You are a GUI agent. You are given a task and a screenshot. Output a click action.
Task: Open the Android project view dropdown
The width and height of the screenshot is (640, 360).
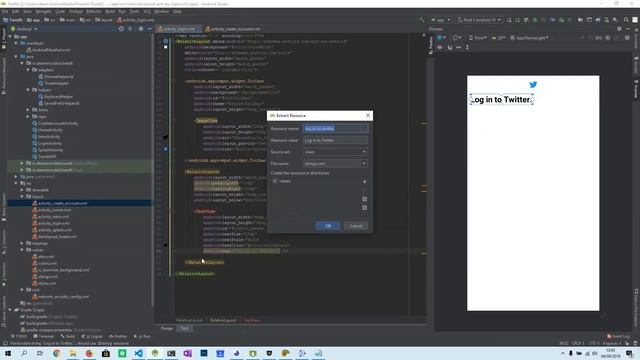point(24,29)
